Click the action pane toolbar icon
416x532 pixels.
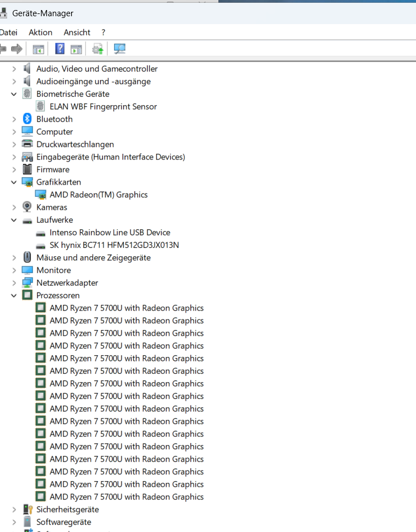[76, 49]
